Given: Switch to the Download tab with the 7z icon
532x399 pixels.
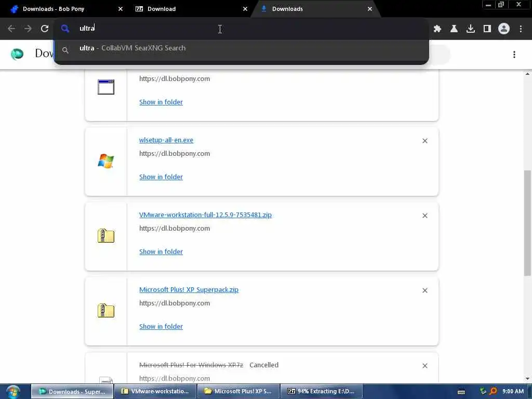Looking at the screenshot, I should pyautogui.click(x=190, y=9).
